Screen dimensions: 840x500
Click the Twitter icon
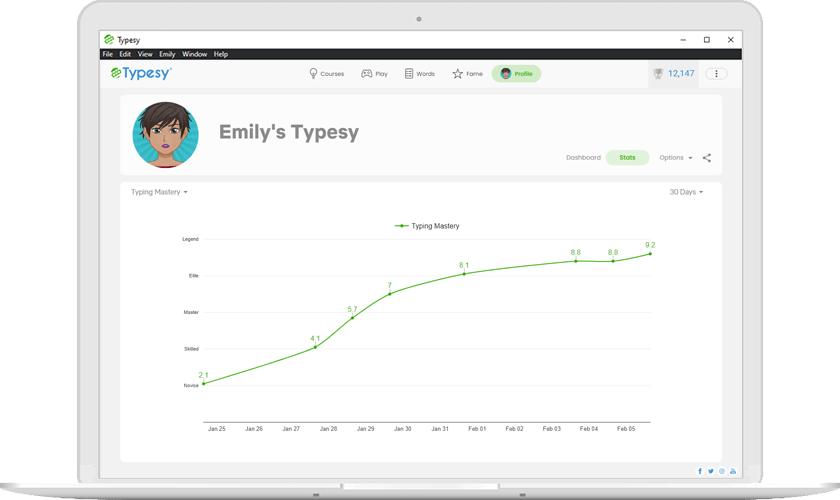(711, 471)
